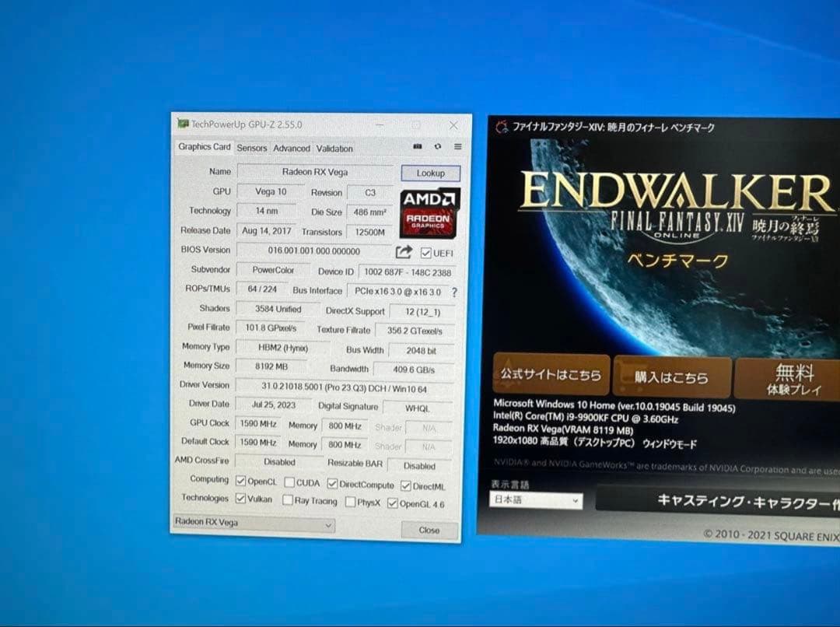Open the 日本語 display language dropdown
The width and height of the screenshot is (840, 627).
pyautogui.click(x=535, y=500)
